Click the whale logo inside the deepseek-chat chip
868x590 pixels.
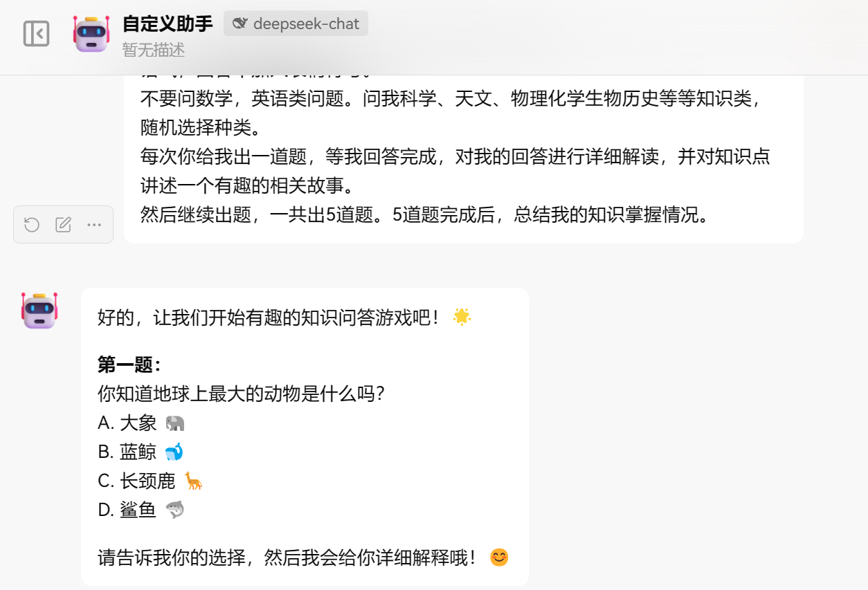pos(239,24)
